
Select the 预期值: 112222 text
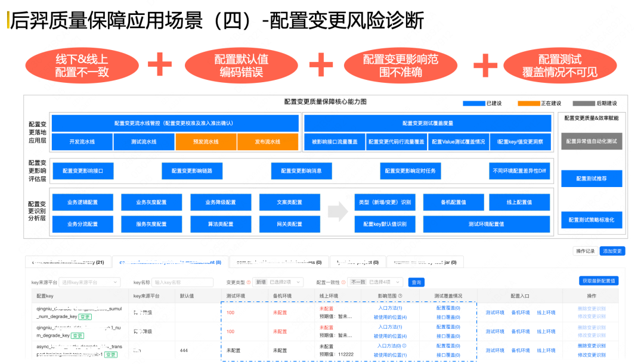point(336,354)
